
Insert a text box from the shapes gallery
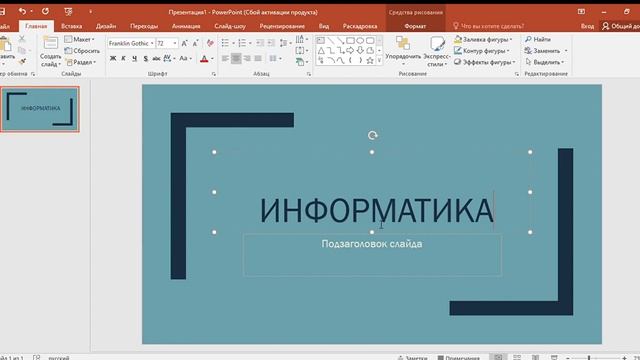(x=321, y=41)
